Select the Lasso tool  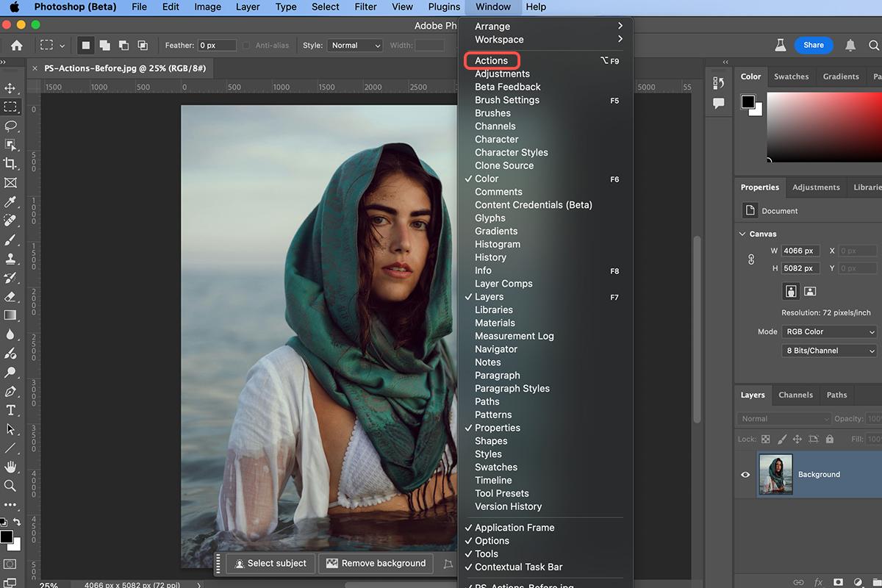(10, 126)
